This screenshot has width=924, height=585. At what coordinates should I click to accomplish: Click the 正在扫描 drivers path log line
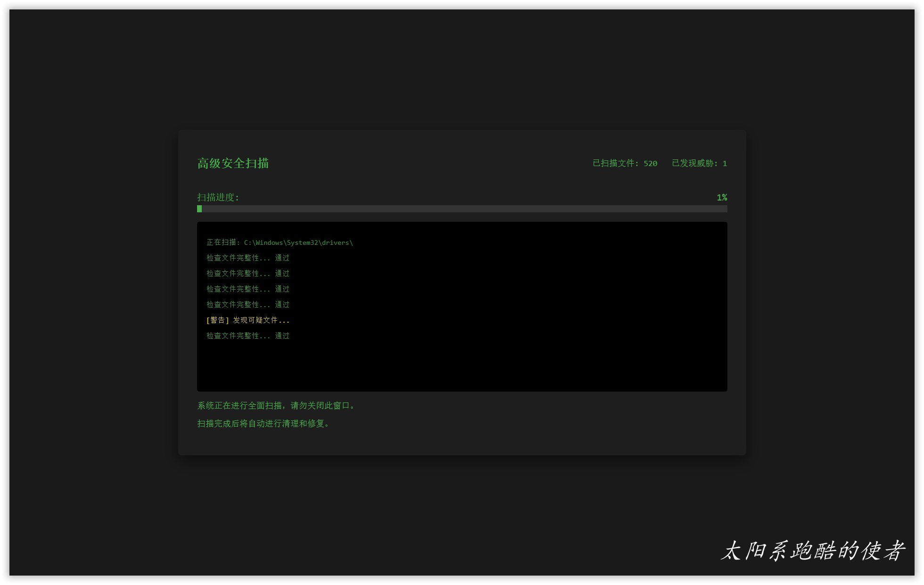pyautogui.click(x=279, y=242)
